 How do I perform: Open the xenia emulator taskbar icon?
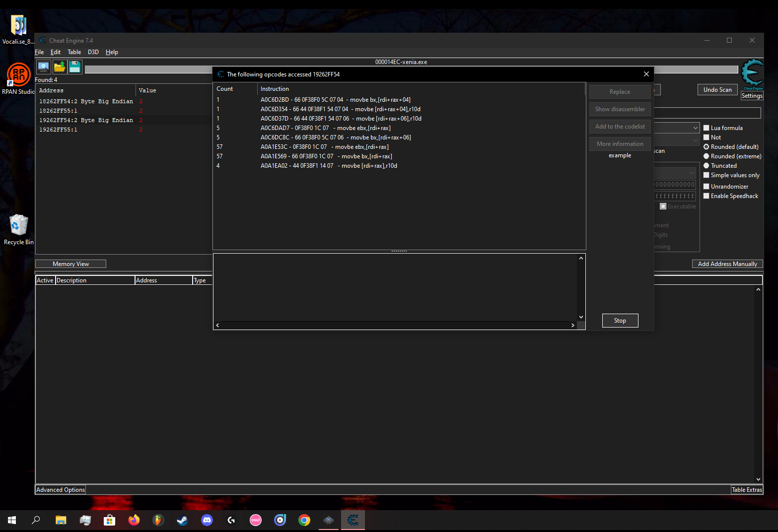pyautogui.click(x=328, y=520)
